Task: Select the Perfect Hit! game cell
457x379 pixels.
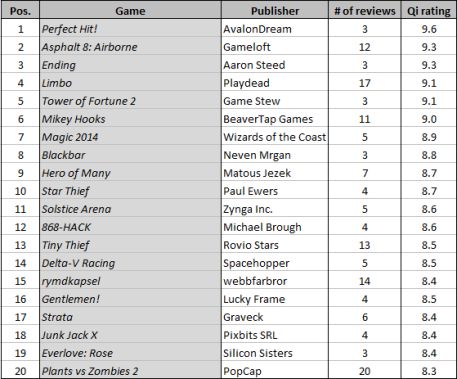Action: click(130, 29)
